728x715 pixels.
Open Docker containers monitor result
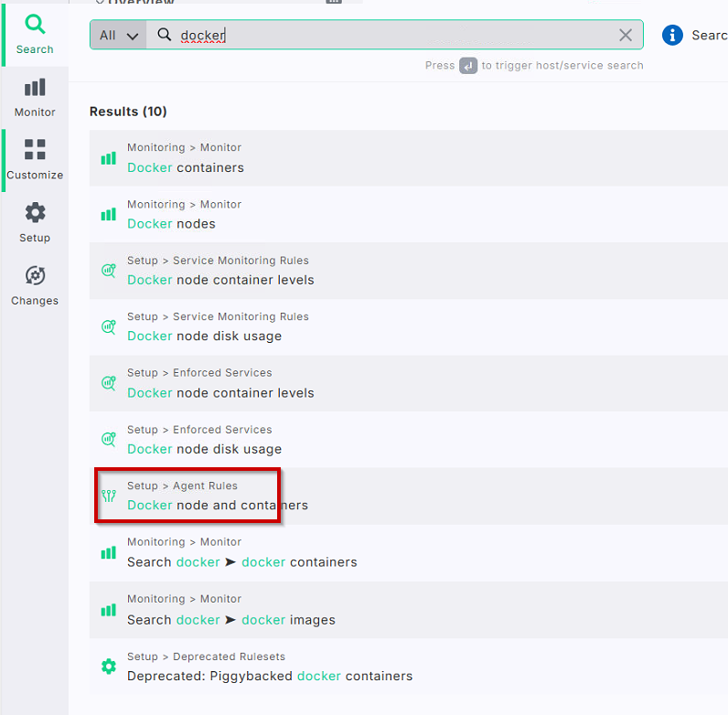[x=186, y=167]
